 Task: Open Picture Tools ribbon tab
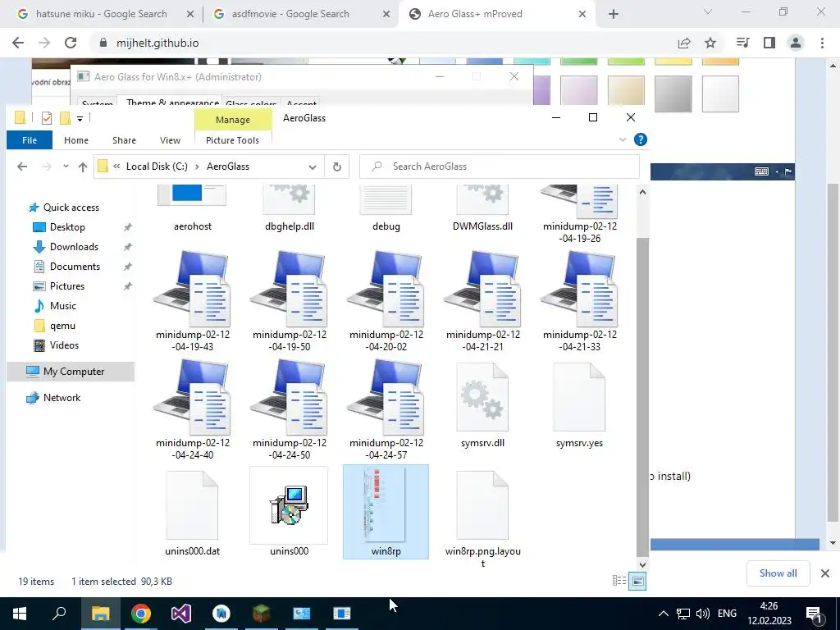(x=232, y=140)
